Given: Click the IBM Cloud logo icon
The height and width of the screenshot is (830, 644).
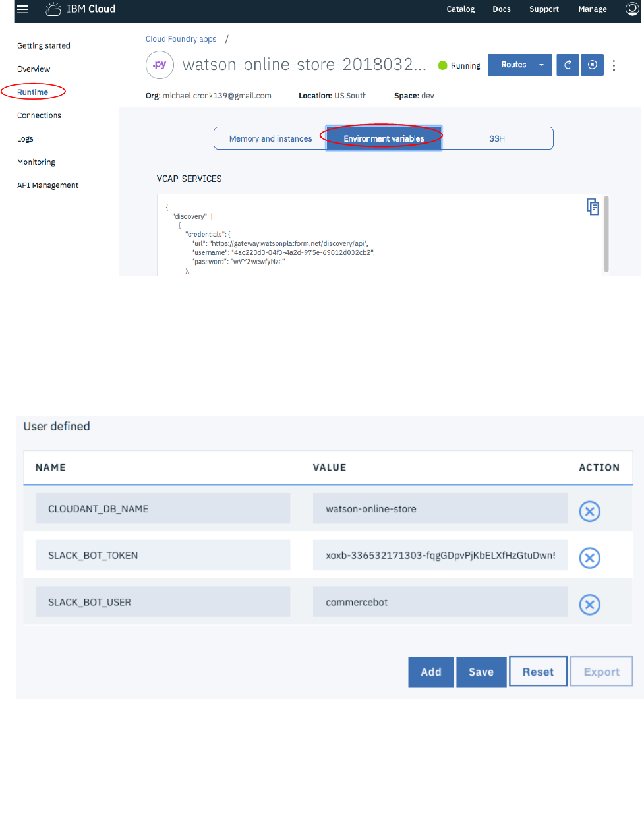Looking at the screenshot, I should [53, 9].
